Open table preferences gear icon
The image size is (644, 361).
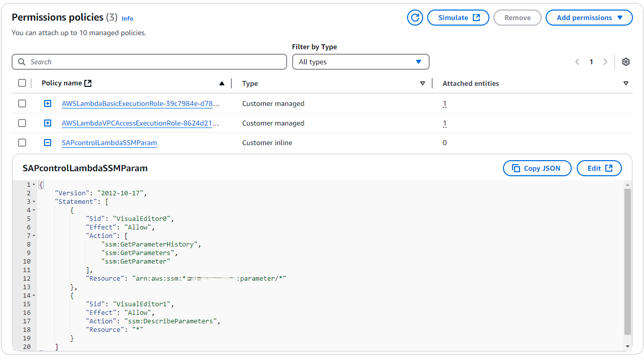pyautogui.click(x=625, y=62)
